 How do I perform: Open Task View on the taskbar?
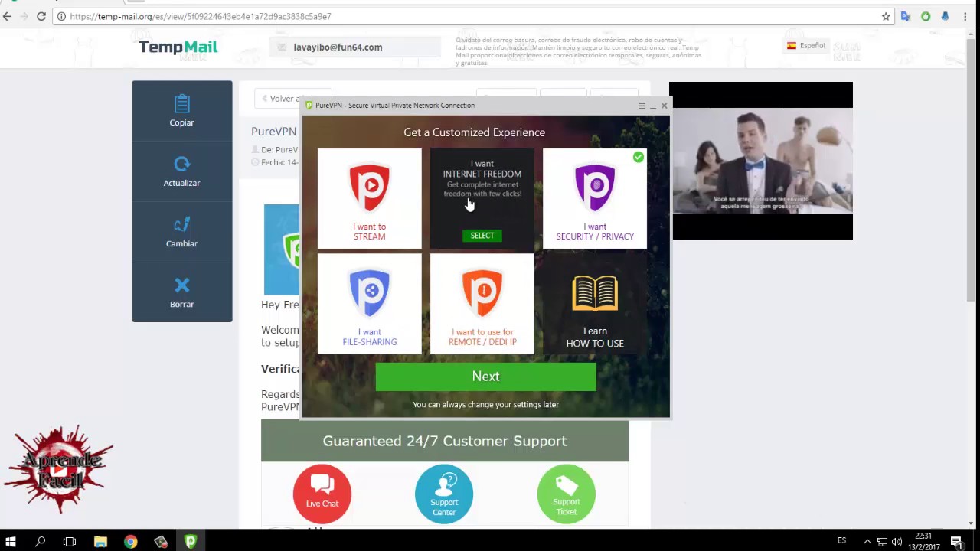[70, 542]
